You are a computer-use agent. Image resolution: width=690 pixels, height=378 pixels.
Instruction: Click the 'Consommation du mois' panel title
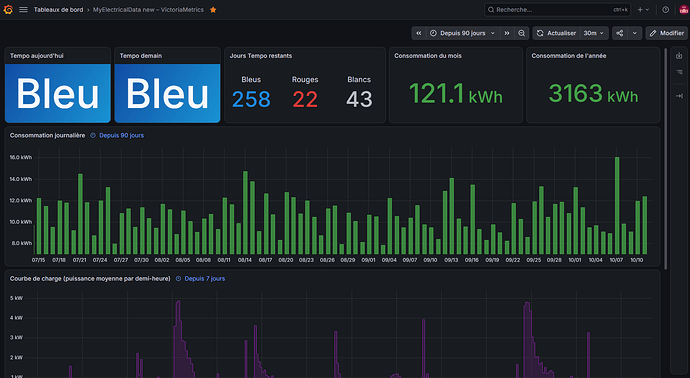point(428,56)
